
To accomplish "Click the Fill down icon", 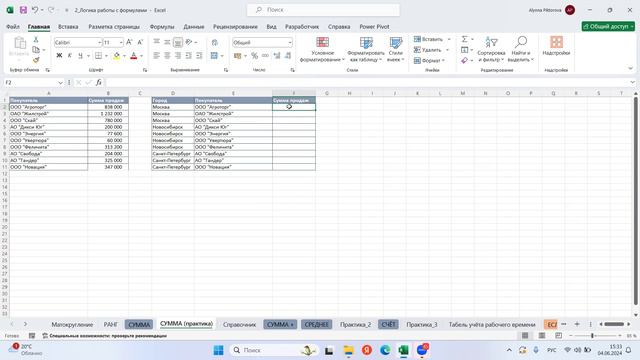I will click(464, 50).
